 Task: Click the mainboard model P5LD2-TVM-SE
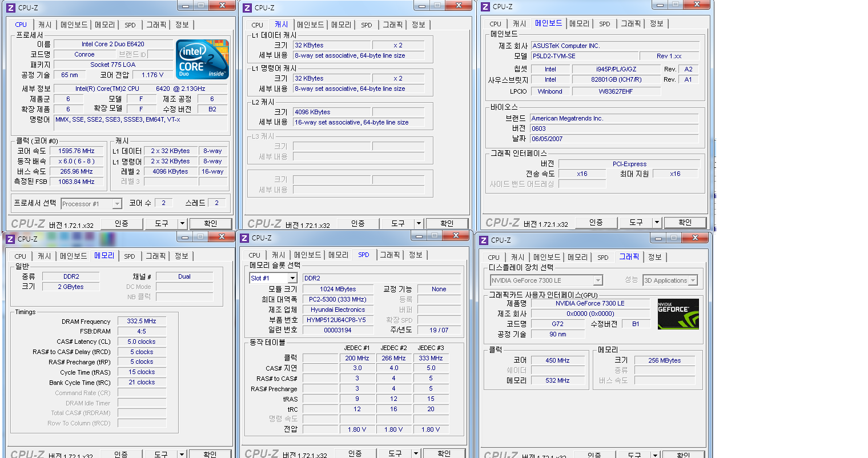click(584, 56)
